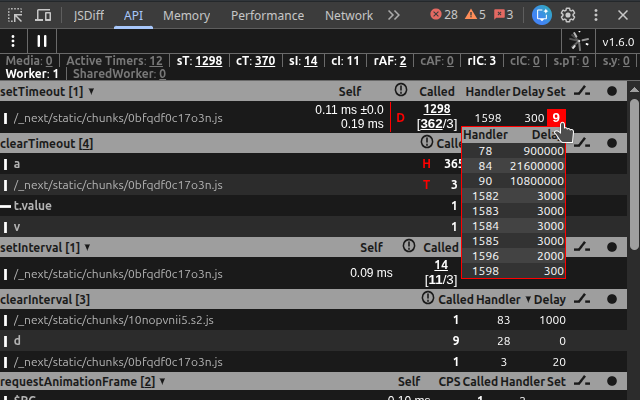Open the JSDiff tab
640x400 pixels.
click(89, 16)
